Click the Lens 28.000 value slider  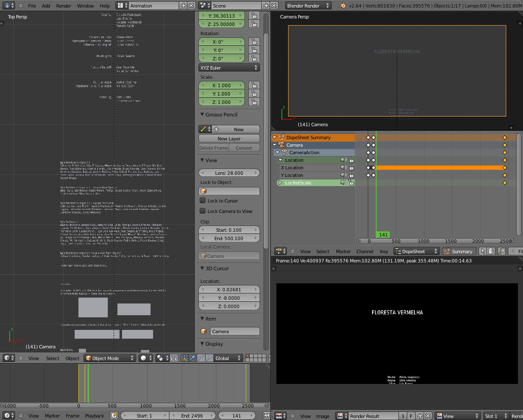(x=229, y=173)
